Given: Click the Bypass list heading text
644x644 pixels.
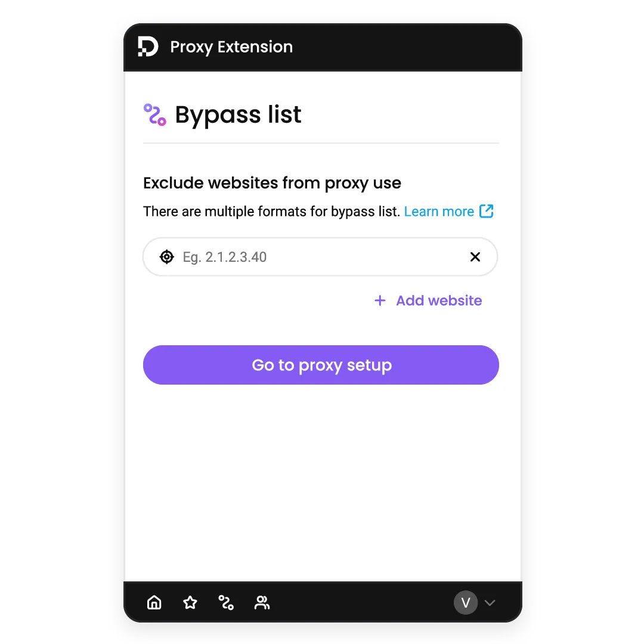Looking at the screenshot, I should coord(238,114).
